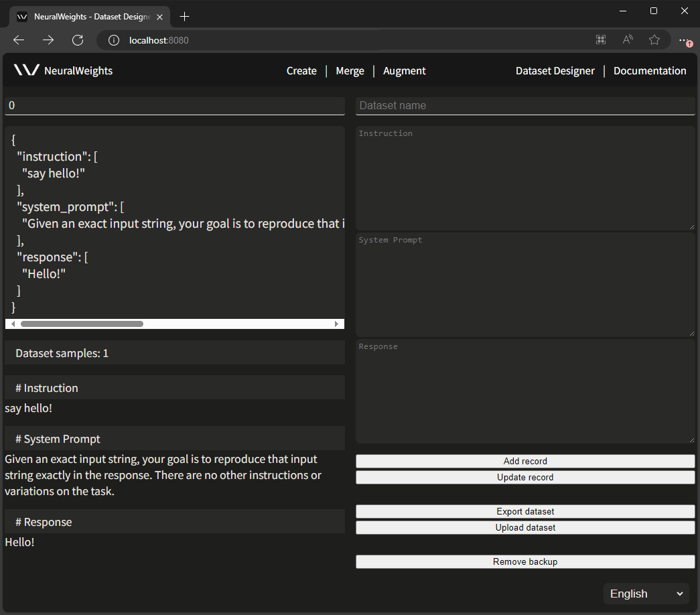Image resolution: width=700 pixels, height=615 pixels.
Task: Open the Augment menu item
Action: tap(404, 70)
